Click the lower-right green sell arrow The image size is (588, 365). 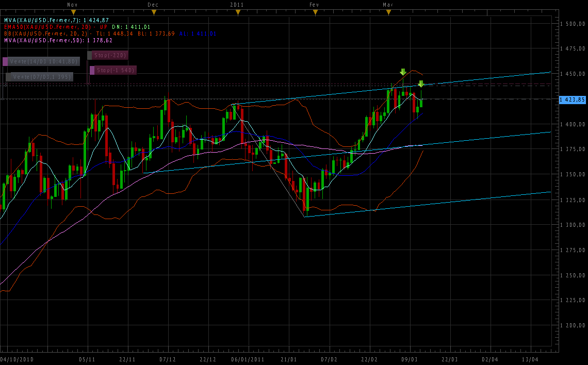pos(421,84)
